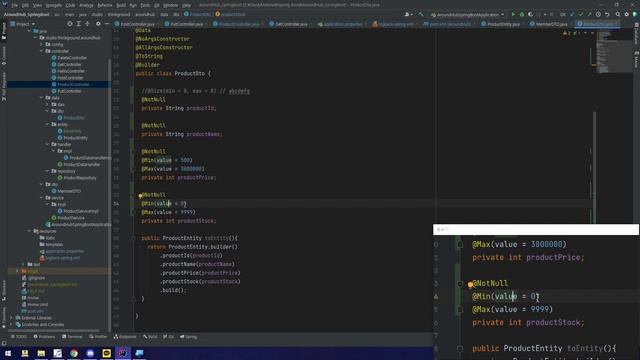Switch to MemberDTO.java tab
This screenshot has width=640, height=360.
pos(551,24)
